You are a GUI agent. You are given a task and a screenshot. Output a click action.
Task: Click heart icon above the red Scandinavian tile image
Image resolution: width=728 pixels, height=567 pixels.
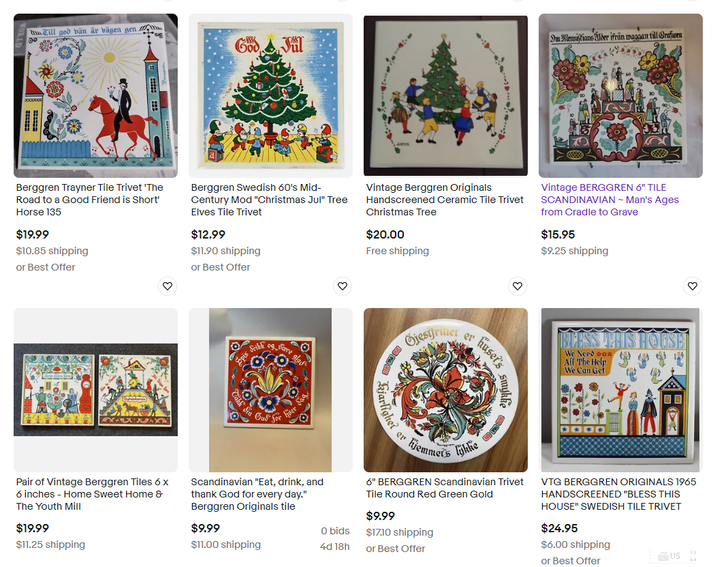pos(343,286)
